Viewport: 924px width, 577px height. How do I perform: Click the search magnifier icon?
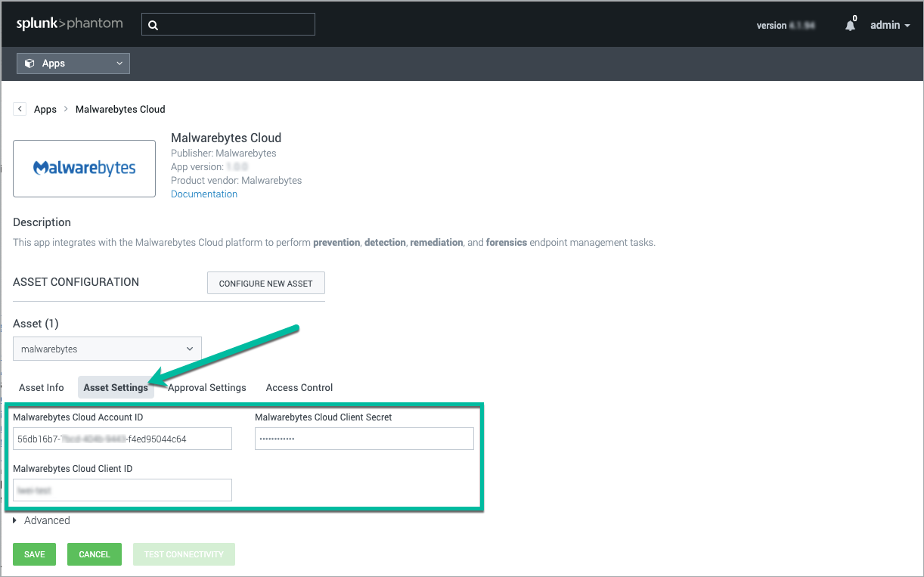tap(153, 25)
